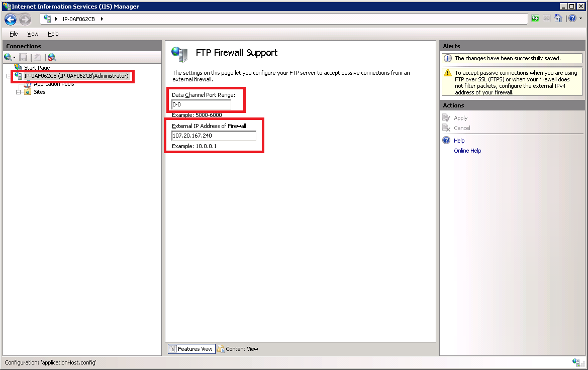
Task: Click server icon in address breadcrumb
Action: [47, 19]
